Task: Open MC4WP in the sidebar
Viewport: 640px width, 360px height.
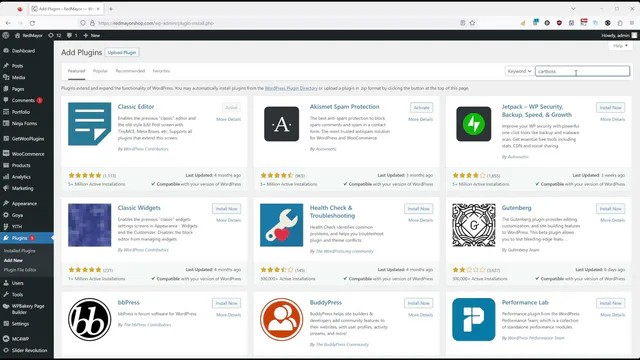Action: (x=20, y=339)
